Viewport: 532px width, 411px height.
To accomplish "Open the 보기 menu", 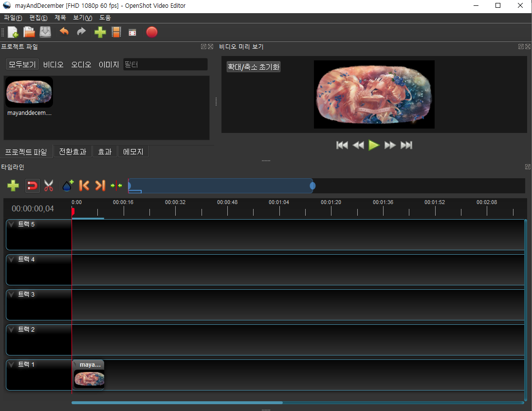I will pos(82,18).
